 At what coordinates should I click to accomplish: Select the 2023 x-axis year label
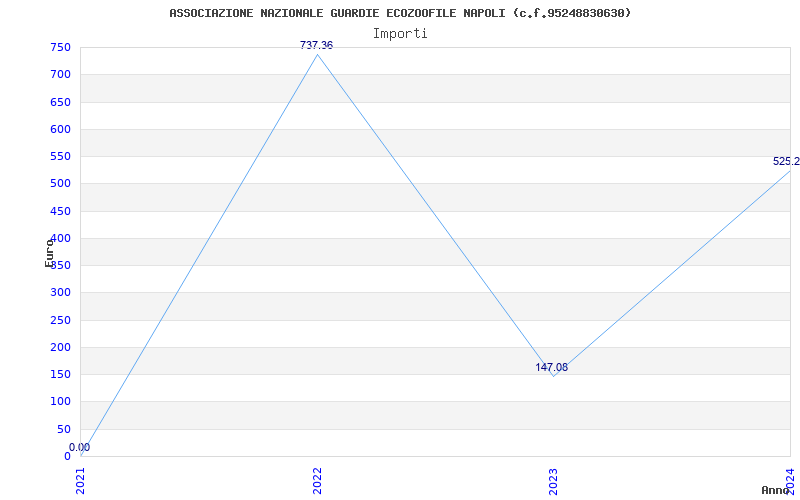click(x=553, y=480)
